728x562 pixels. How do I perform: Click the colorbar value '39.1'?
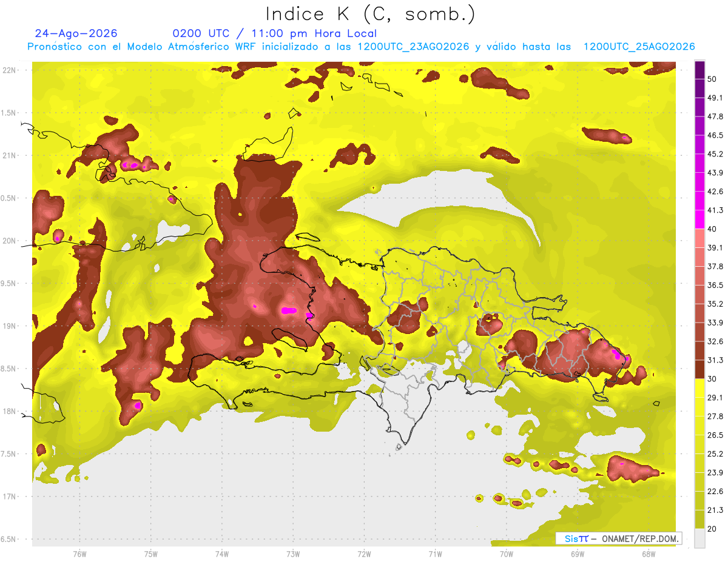point(715,247)
